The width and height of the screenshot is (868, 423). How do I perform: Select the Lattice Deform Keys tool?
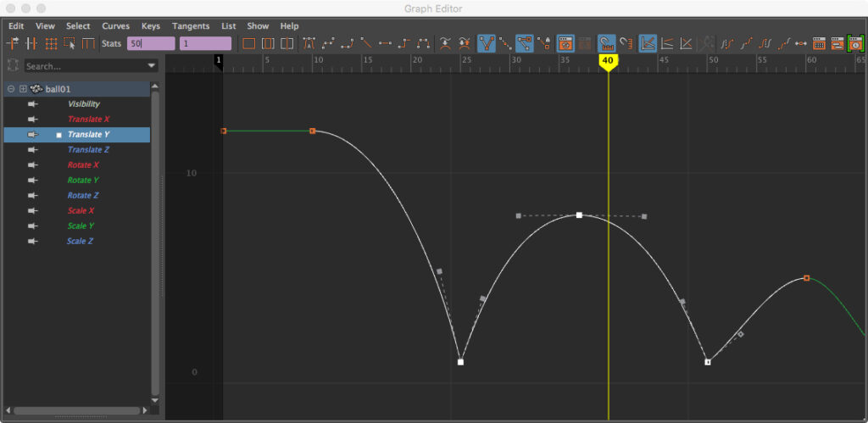pos(51,43)
